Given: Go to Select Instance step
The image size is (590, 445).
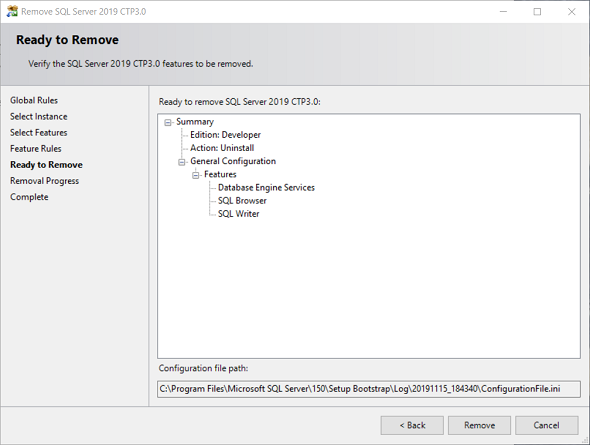Looking at the screenshot, I should [x=38, y=116].
